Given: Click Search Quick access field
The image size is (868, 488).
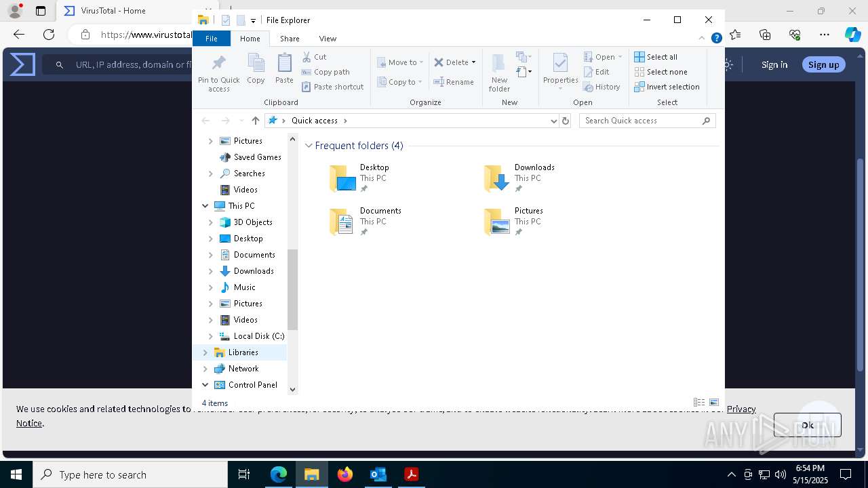Looking at the screenshot, I should 647,121.
